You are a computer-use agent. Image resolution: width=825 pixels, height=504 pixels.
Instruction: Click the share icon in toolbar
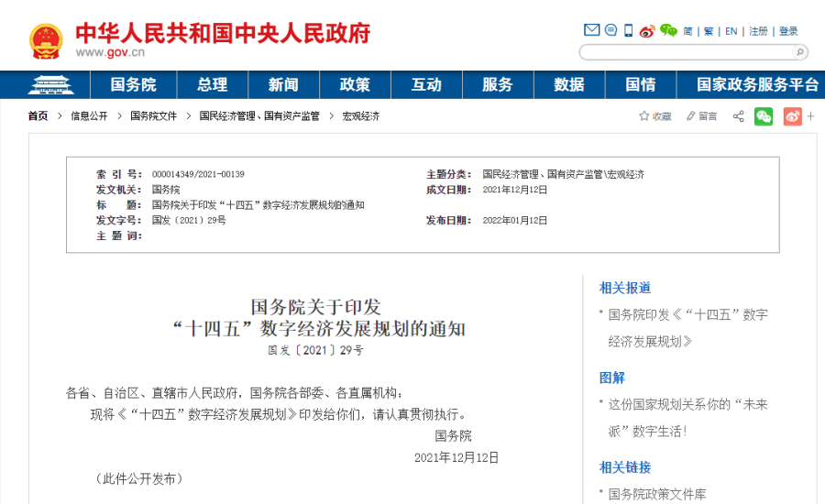coord(738,116)
